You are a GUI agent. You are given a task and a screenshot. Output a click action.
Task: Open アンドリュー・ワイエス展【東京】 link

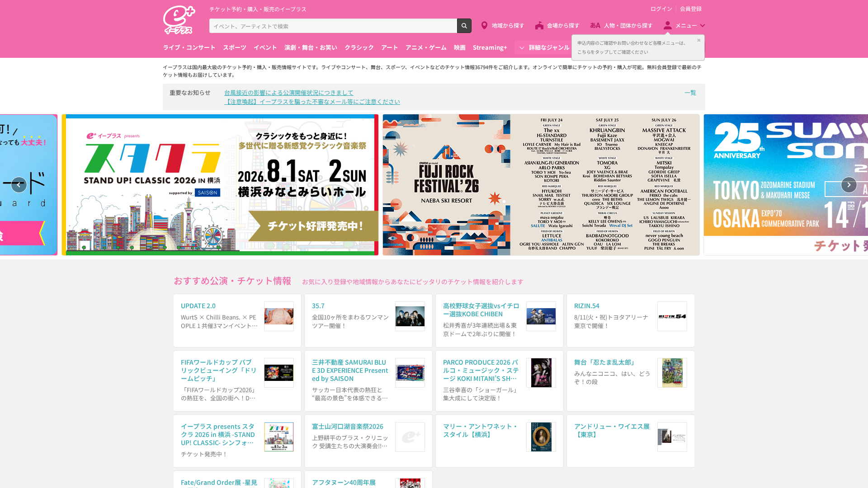[x=612, y=431]
